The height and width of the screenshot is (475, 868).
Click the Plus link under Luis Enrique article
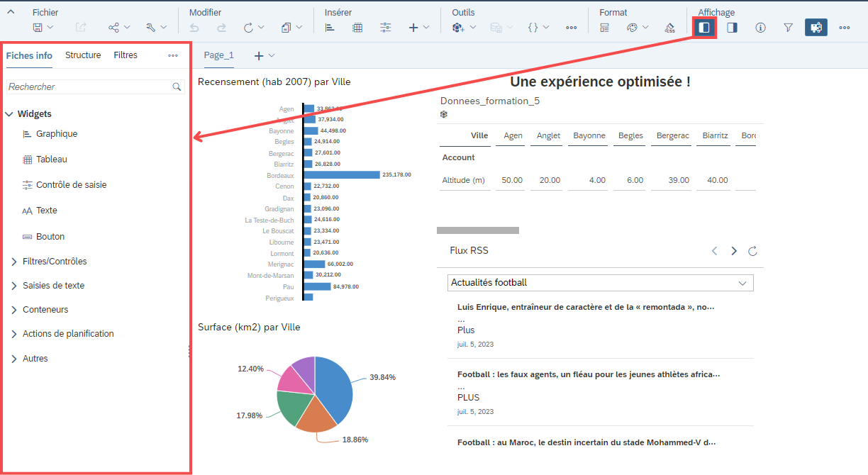point(466,330)
